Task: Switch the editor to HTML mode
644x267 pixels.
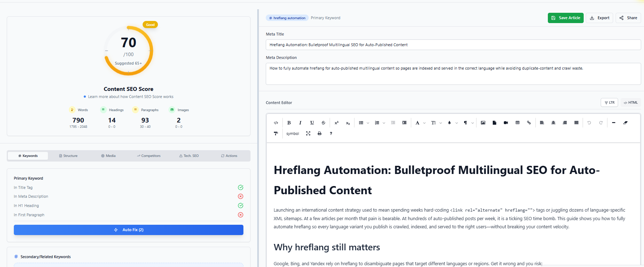Action: coord(631,103)
